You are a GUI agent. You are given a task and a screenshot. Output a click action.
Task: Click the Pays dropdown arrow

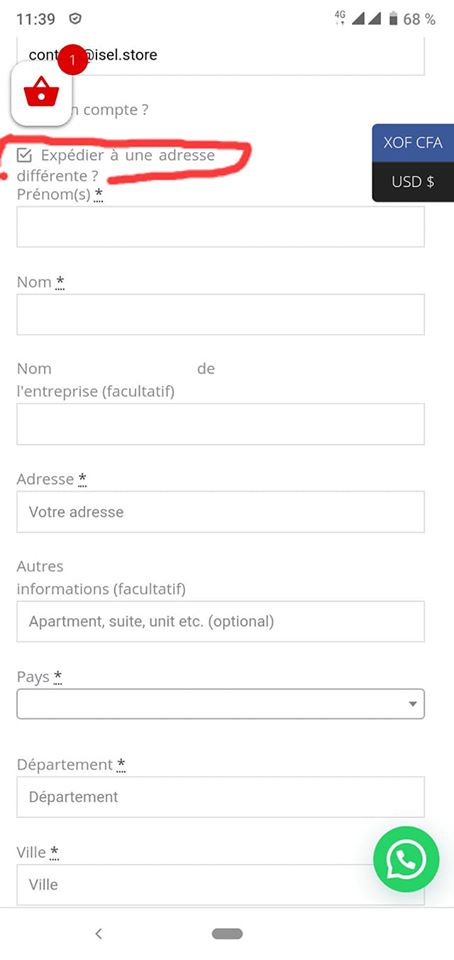[413, 704]
